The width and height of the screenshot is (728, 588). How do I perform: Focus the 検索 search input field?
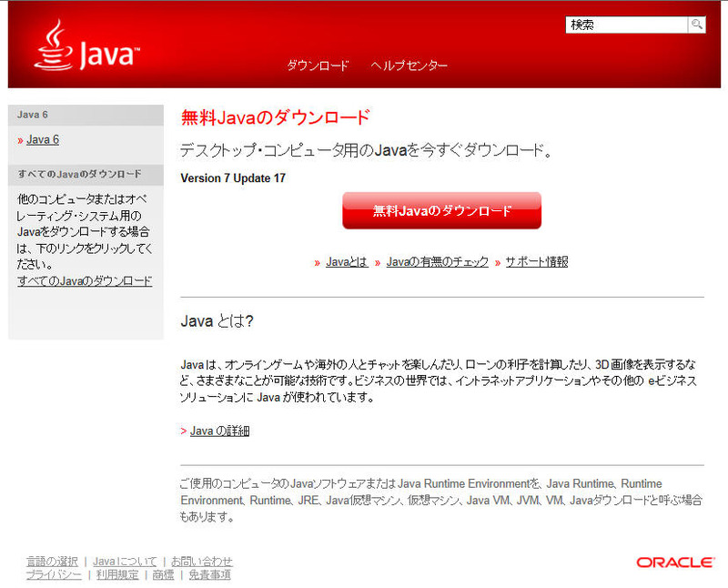click(625, 25)
